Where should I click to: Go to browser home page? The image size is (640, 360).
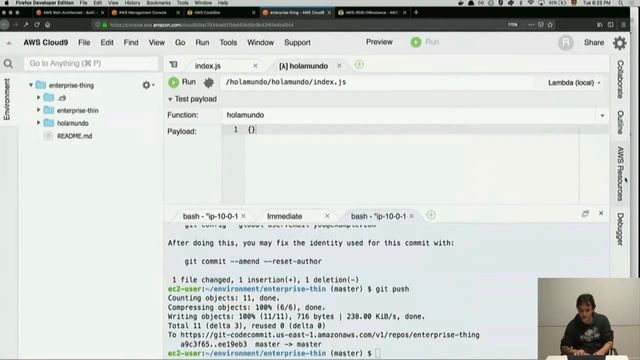pyautogui.click(x=47, y=24)
